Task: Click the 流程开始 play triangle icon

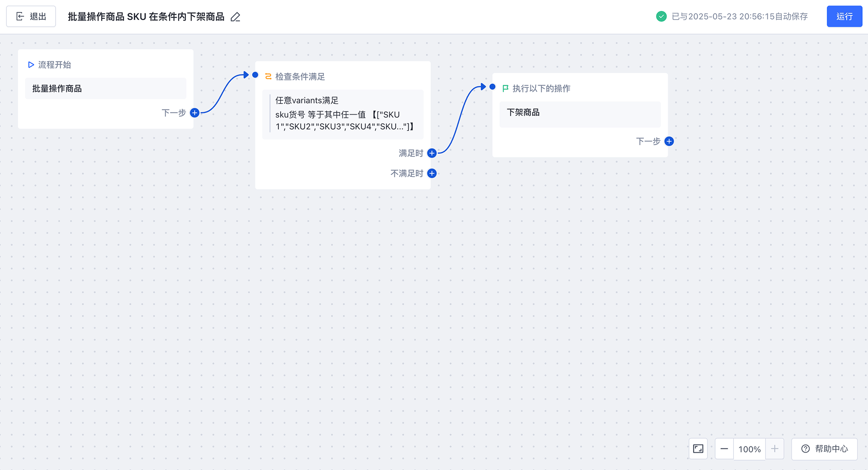Action: (31, 65)
